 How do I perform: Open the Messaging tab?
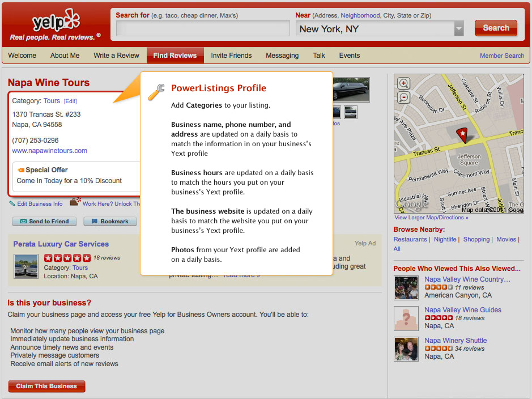[282, 56]
